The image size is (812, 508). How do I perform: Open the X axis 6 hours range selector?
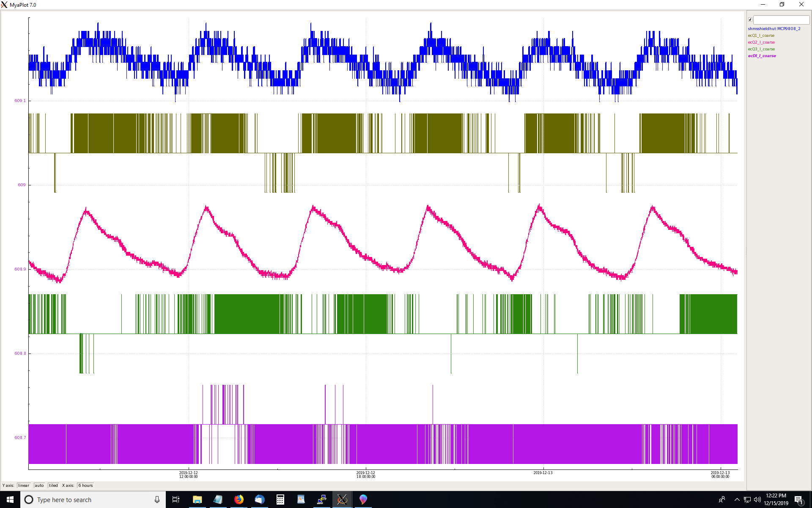85,486
